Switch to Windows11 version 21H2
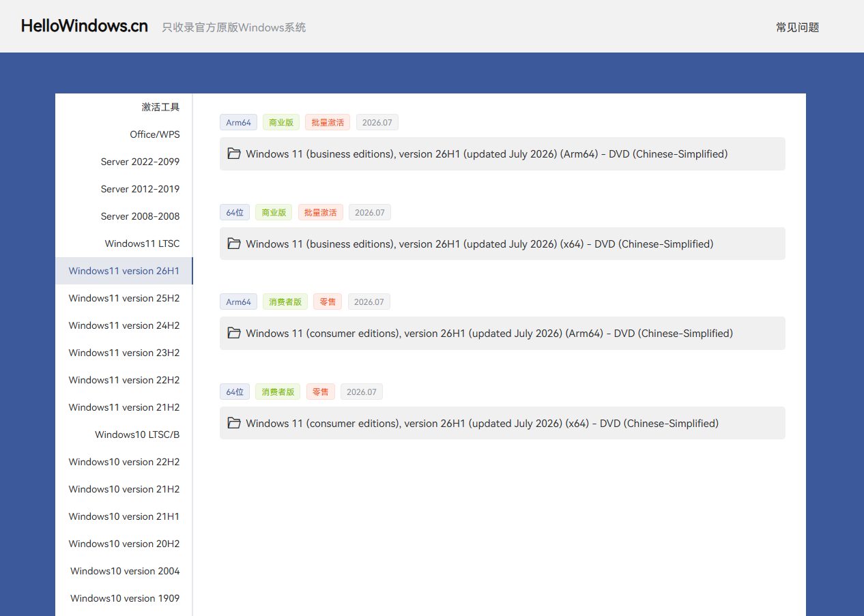 (124, 407)
